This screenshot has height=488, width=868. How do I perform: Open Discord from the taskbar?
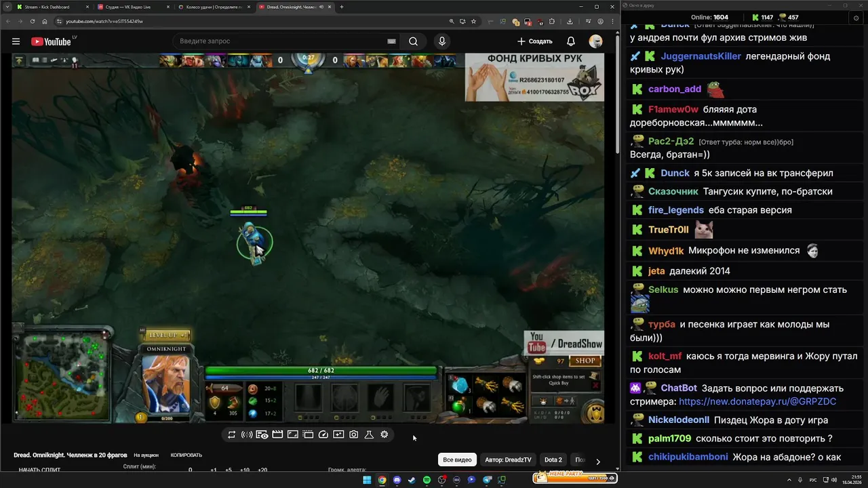pyautogui.click(x=397, y=480)
